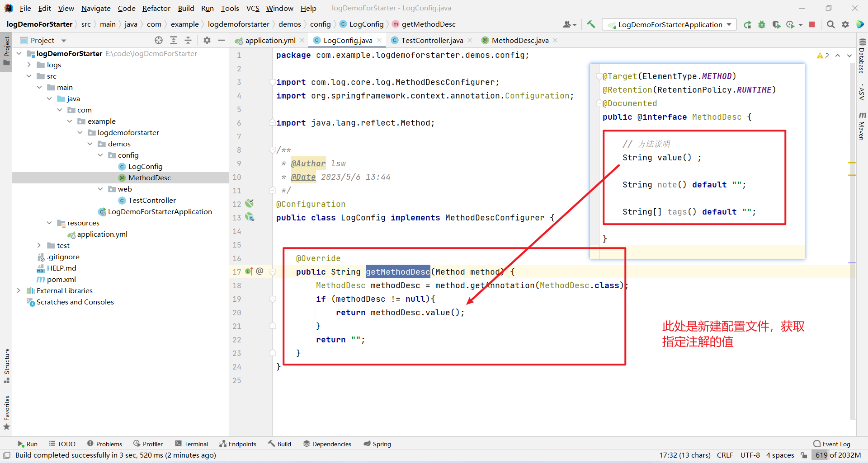Viewport: 868px width, 463px height.
Task: Open the Refactor menu
Action: point(156,8)
